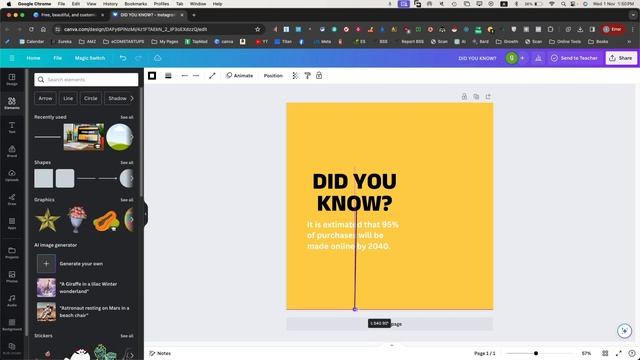Open the Projects tab in sidebar

(12, 253)
